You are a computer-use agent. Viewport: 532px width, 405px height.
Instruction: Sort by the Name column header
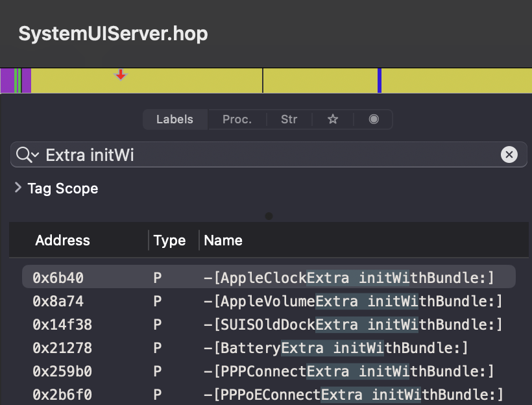223,240
